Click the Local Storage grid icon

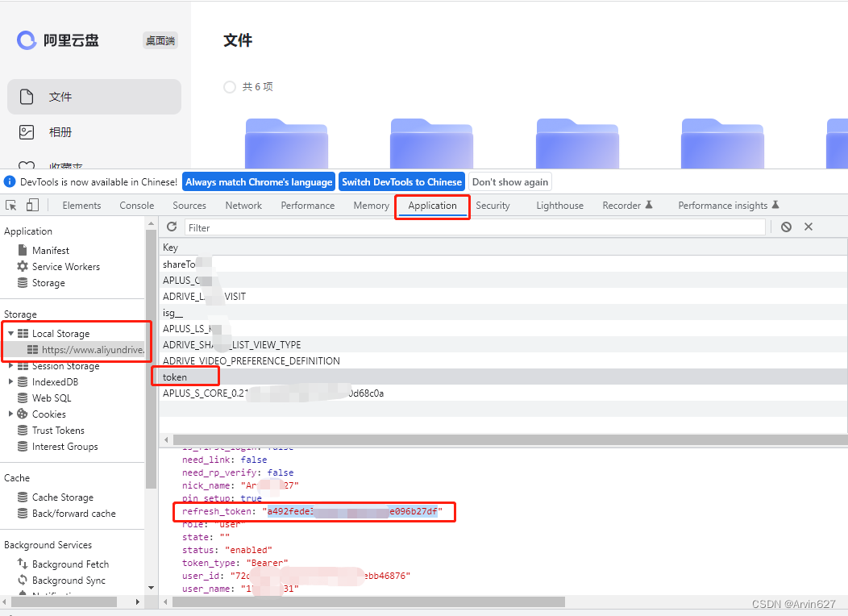click(x=23, y=333)
